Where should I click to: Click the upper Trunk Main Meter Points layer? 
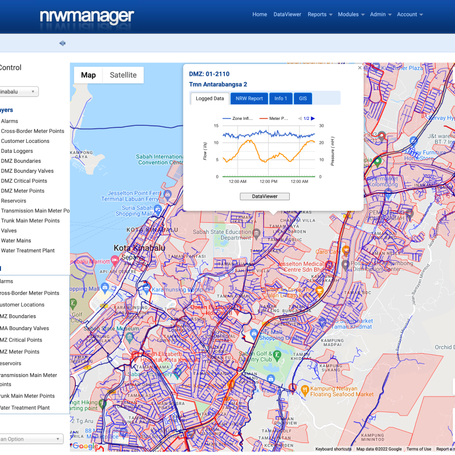click(x=30, y=220)
